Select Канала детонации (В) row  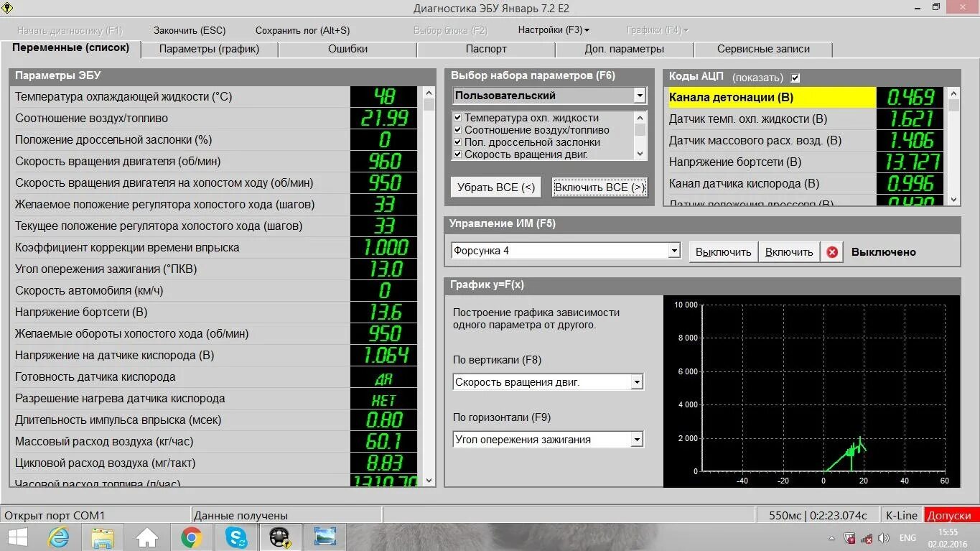[x=805, y=97]
